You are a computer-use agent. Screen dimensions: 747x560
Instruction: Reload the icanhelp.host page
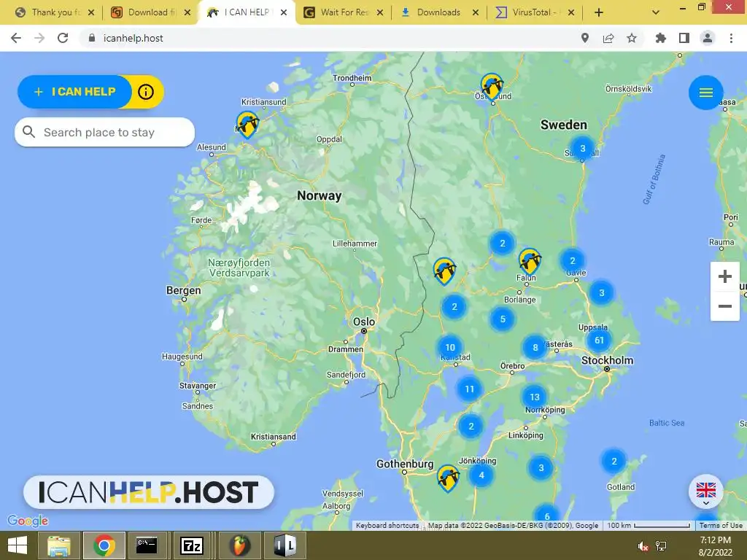coord(63,38)
